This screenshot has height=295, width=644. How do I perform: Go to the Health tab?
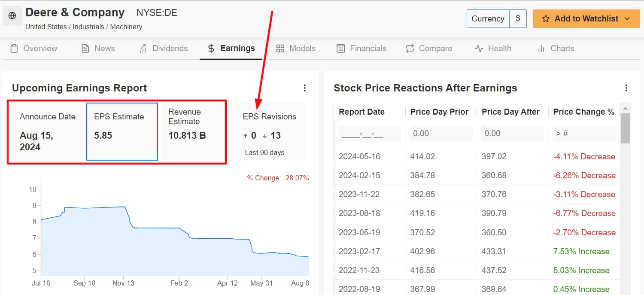coord(493,49)
